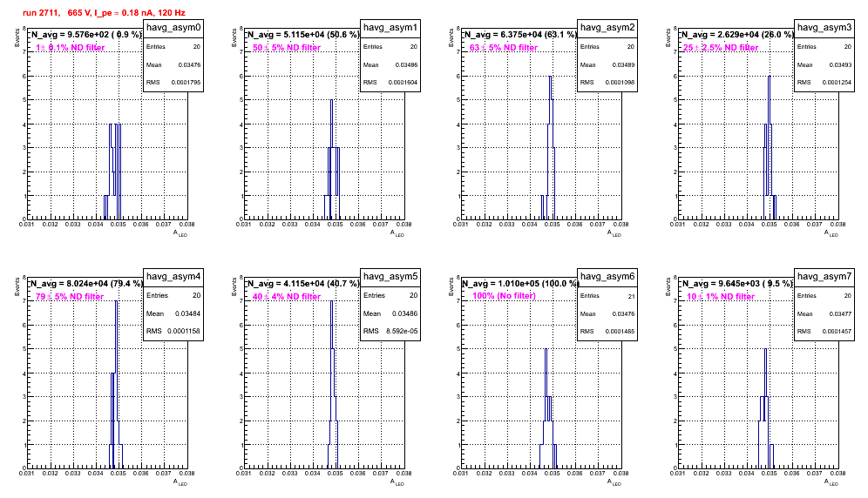This screenshot has height=498, width=868.
Task: Click the Entries row in havg_asym5 box
Action: (x=390, y=295)
